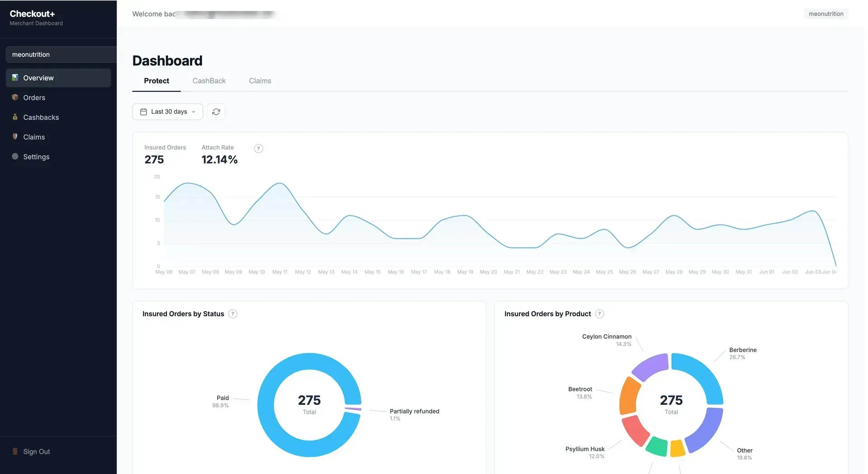Click the yellow donut segment in product chart
The image size is (868, 474).
pos(677,448)
